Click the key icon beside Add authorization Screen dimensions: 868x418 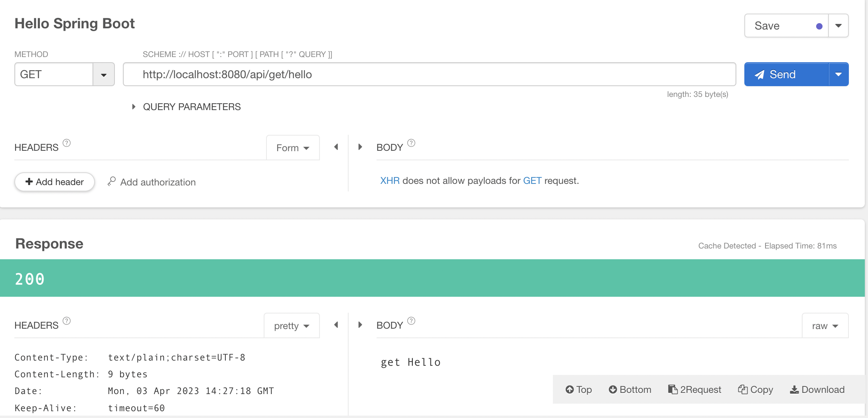click(x=112, y=181)
